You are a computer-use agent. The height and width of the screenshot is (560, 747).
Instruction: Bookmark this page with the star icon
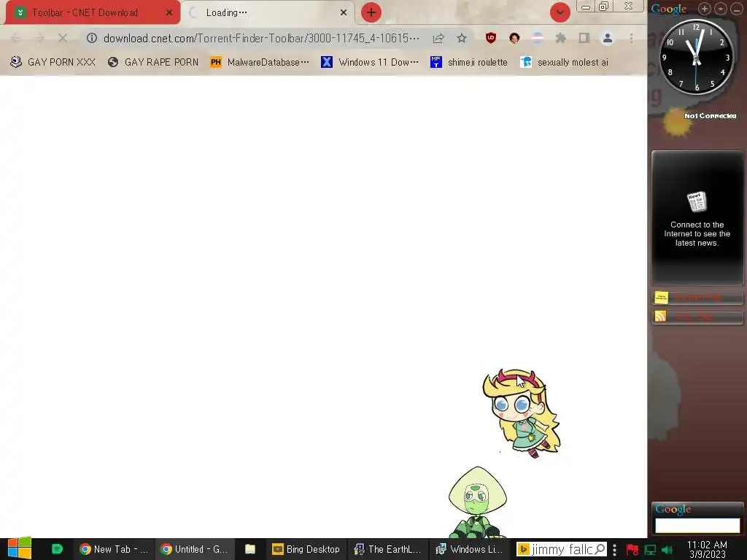(x=462, y=38)
